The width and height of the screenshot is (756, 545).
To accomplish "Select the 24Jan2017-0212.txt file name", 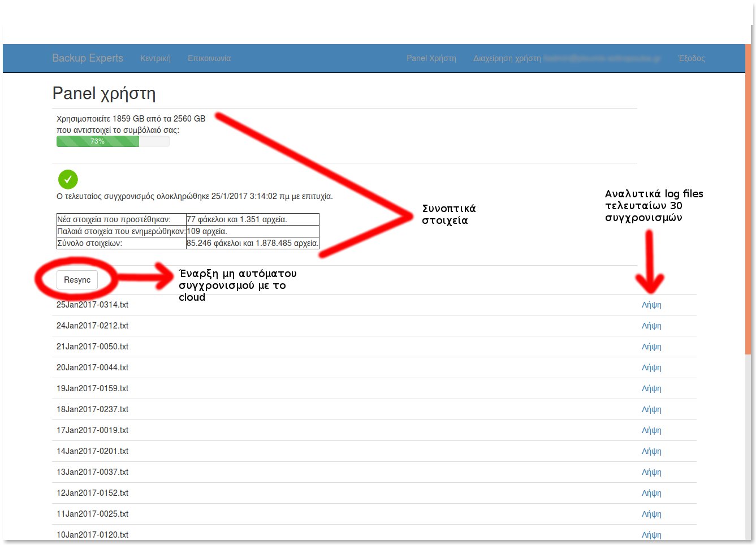I will point(92,326).
